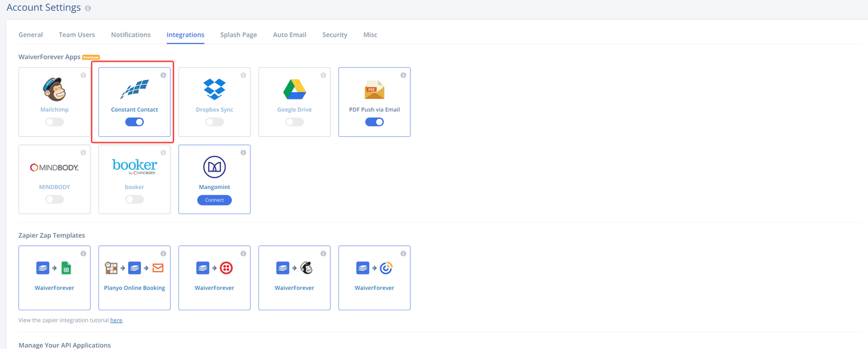Click the Constant Contact logo
This screenshot has width=868, height=349.
click(x=134, y=89)
